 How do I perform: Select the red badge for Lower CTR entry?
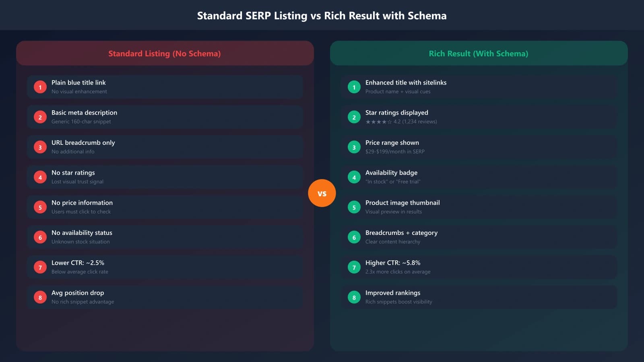point(40,267)
